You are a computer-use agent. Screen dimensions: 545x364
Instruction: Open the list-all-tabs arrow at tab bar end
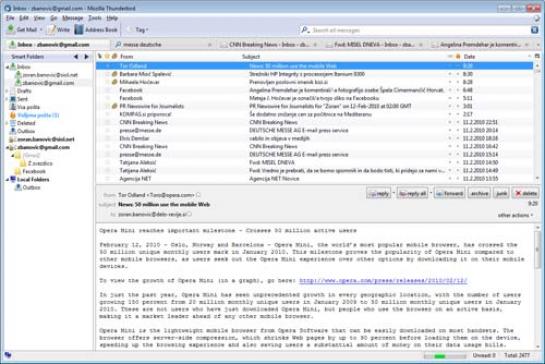tap(538, 45)
